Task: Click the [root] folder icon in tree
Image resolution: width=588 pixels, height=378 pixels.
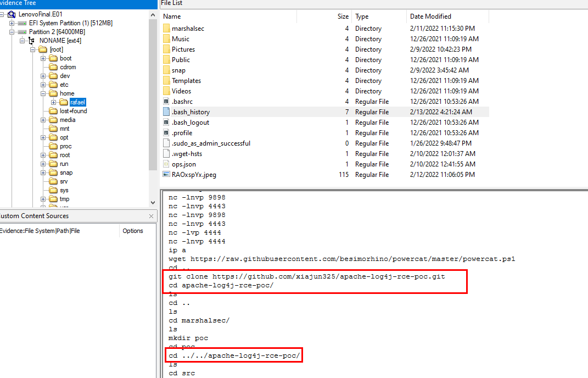Action: (43, 49)
